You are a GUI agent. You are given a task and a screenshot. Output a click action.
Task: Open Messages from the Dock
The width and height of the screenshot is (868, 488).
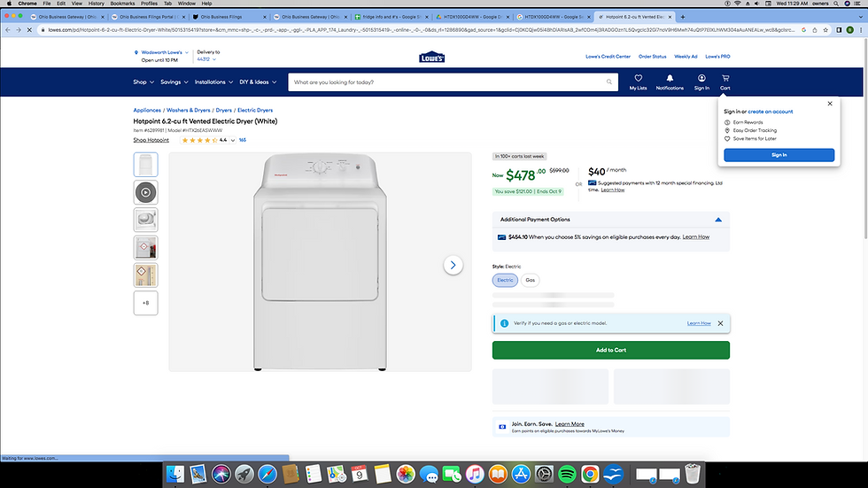tap(429, 474)
